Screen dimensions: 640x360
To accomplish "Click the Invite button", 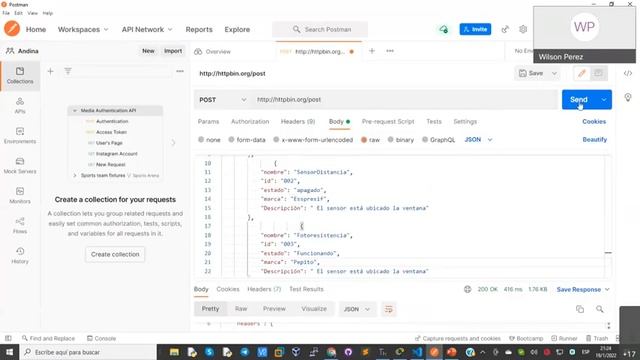I will [x=475, y=29].
